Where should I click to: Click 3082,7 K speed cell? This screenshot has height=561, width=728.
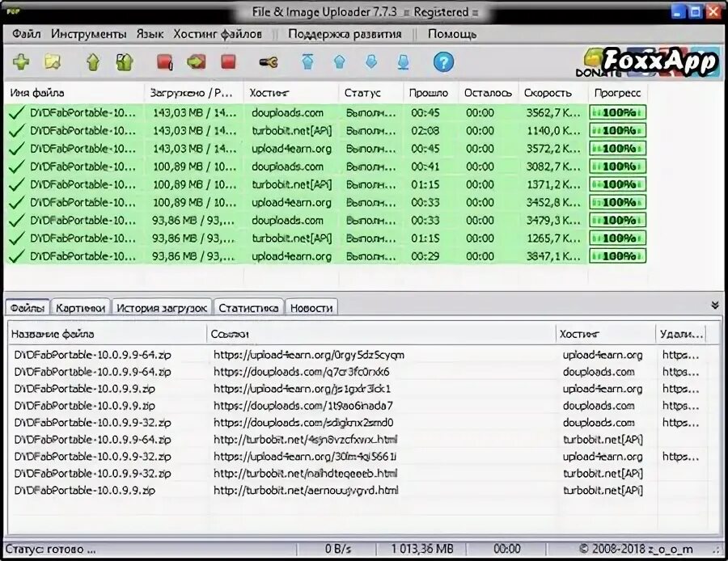tap(553, 167)
